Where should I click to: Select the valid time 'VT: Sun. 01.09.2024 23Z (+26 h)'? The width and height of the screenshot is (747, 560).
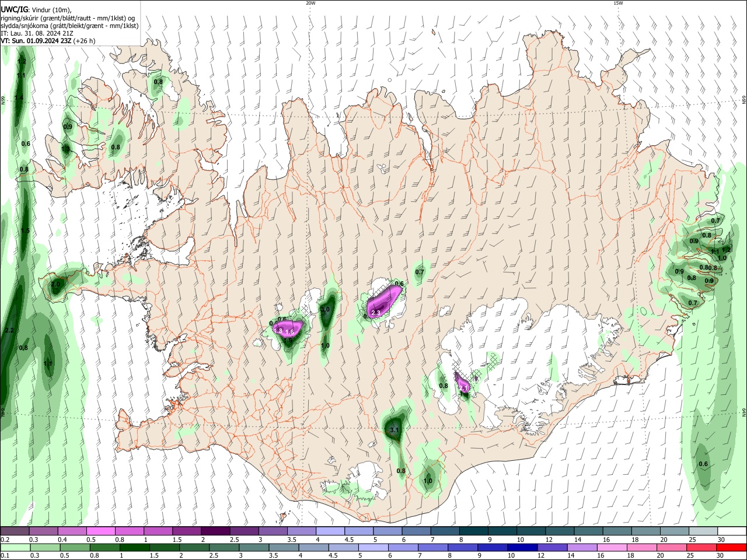(x=48, y=41)
